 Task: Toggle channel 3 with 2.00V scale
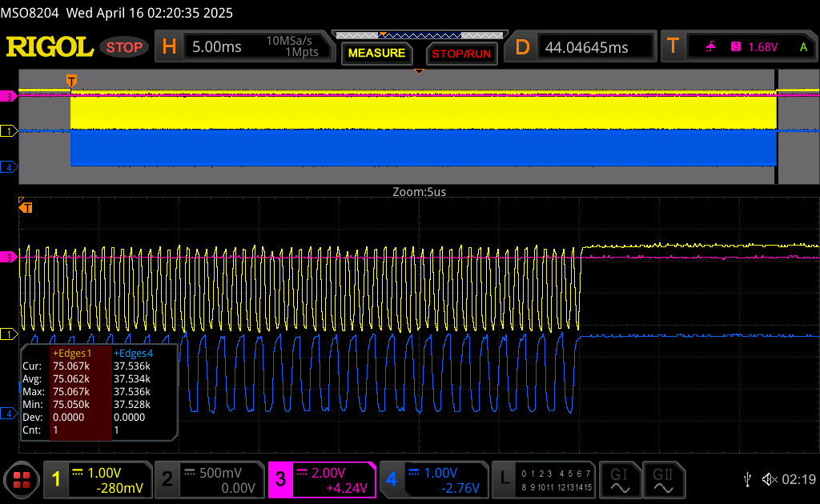(x=321, y=480)
